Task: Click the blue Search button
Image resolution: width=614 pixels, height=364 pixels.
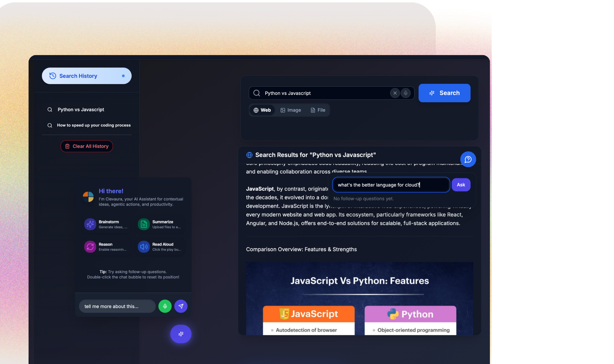Action: tap(444, 93)
